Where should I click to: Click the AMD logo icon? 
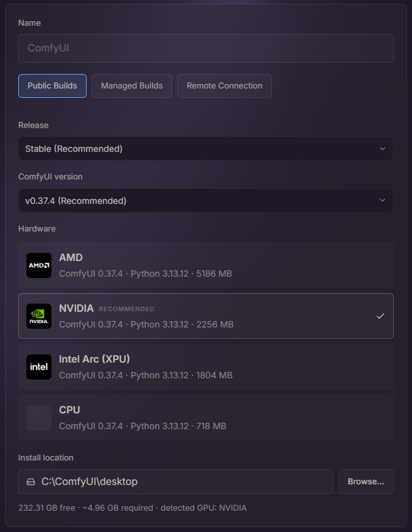click(x=39, y=265)
